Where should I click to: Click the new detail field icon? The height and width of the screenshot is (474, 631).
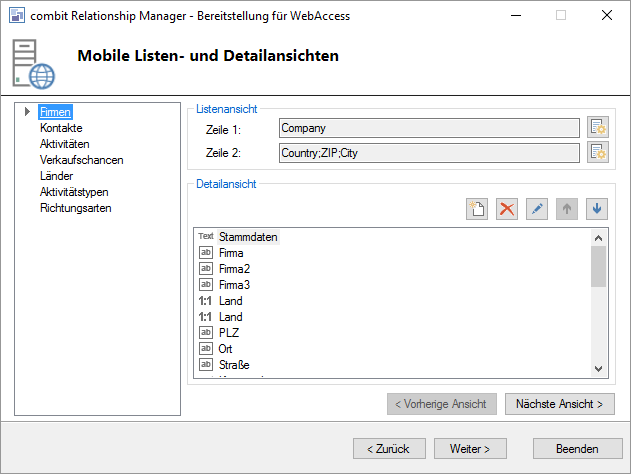pos(477,209)
